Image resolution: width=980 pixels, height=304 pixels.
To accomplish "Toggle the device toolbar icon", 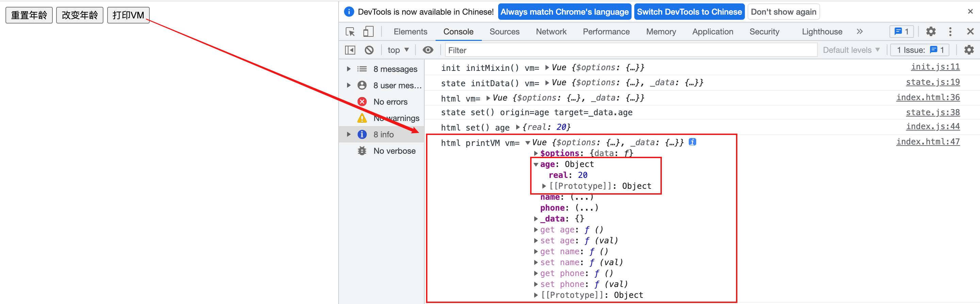I will coord(368,32).
